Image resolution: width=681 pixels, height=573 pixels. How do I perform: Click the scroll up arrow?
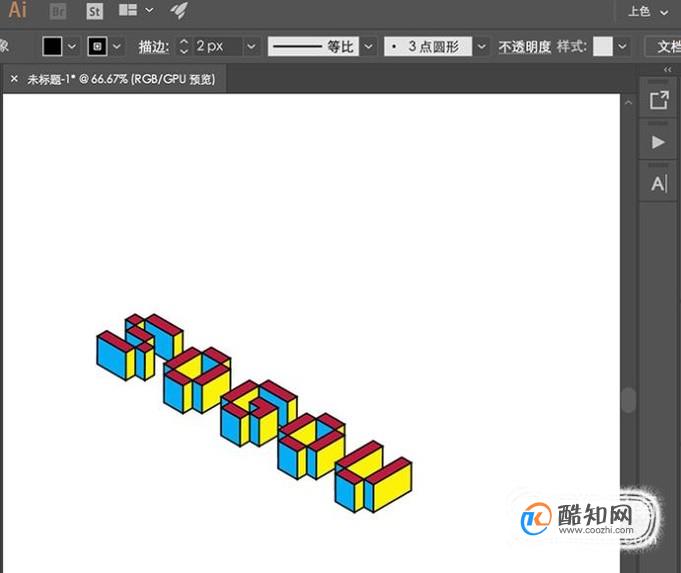(x=628, y=103)
